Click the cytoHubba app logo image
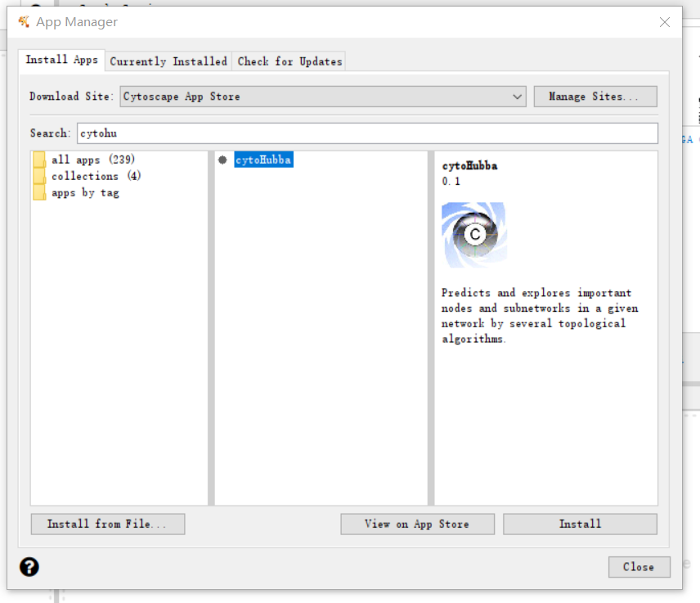This screenshot has height=603, width=700. pos(474,235)
